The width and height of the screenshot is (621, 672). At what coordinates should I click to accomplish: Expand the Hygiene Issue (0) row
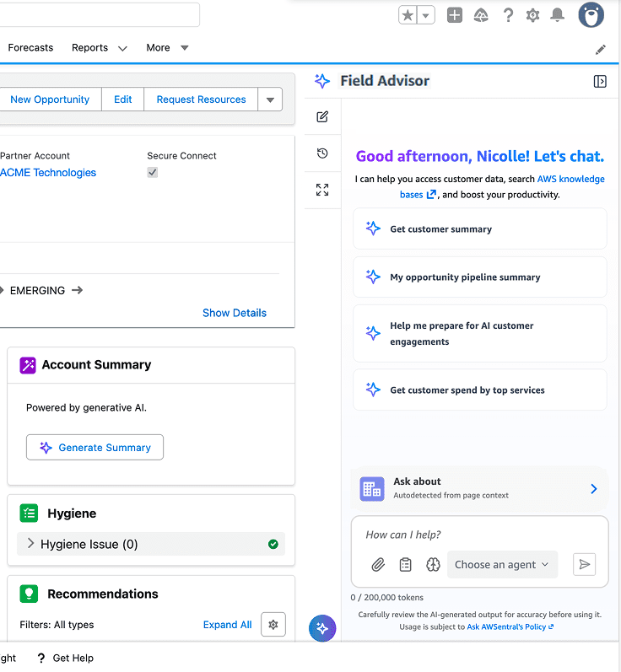pos(150,544)
